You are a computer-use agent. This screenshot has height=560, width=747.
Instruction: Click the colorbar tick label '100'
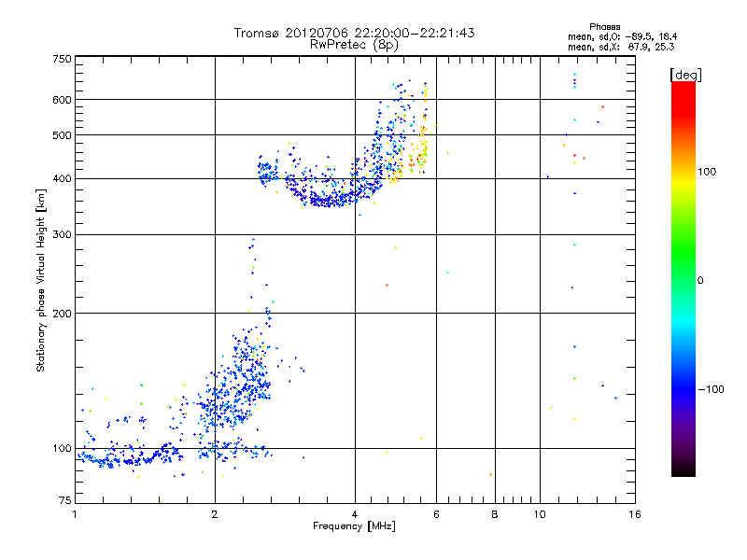[707, 172]
